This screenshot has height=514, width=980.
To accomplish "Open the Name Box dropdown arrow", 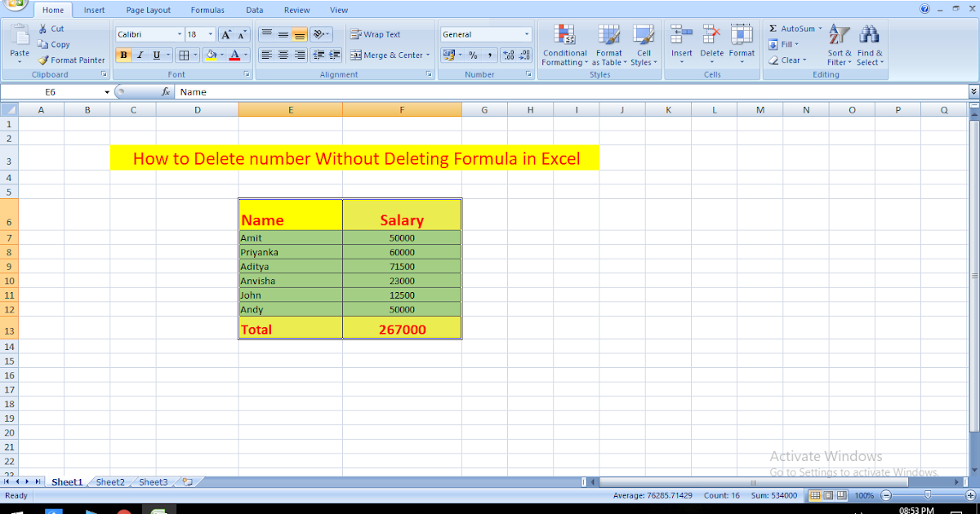I will point(107,92).
